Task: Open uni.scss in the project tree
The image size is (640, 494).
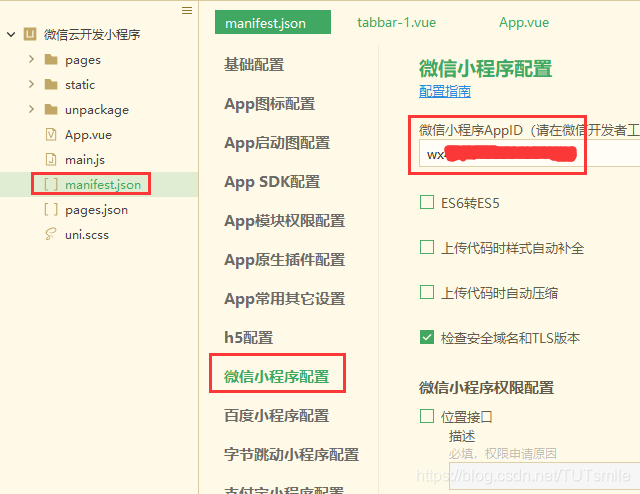Action: [x=87, y=235]
